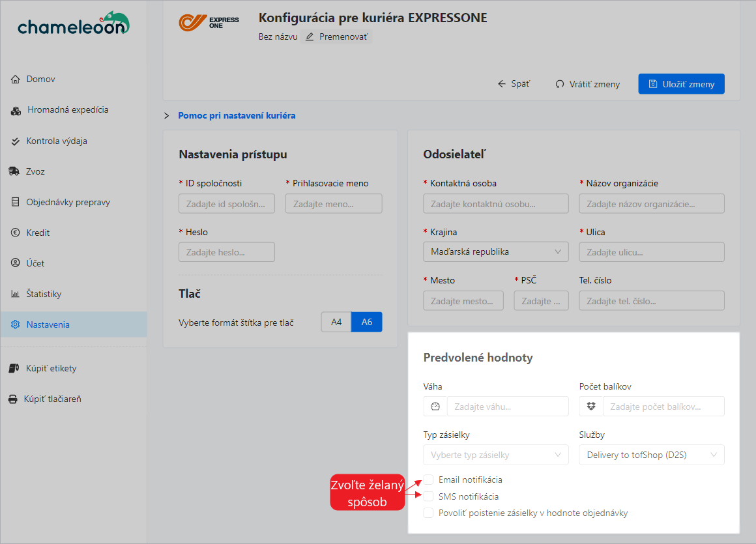
Task: Go to Domov in sidebar
Action: [x=40, y=79]
